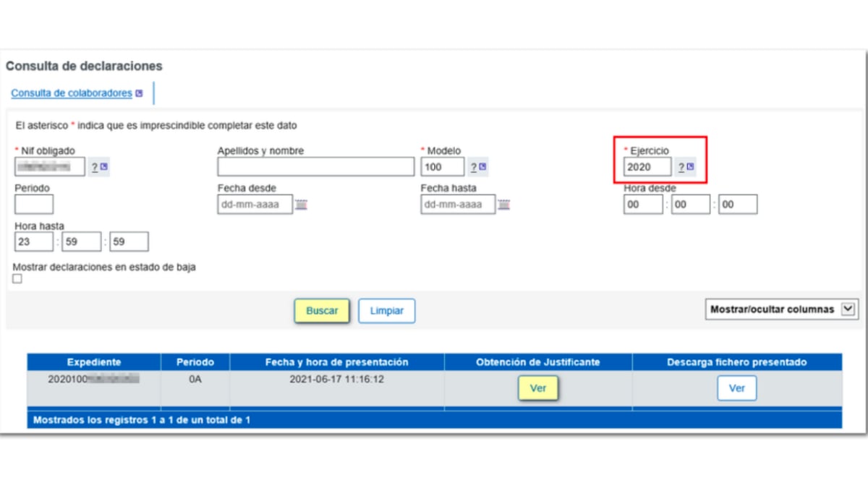Click Hora desde hours field
This screenshot has width=868, height=488.
[643, 205]
